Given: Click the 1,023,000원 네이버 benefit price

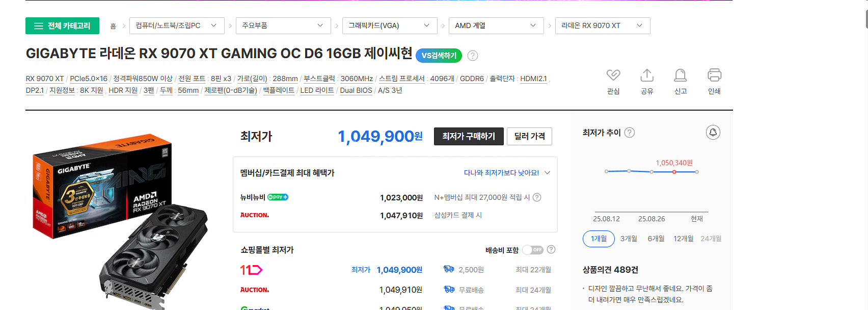Looking at the screenshot, I should [401, 197].
